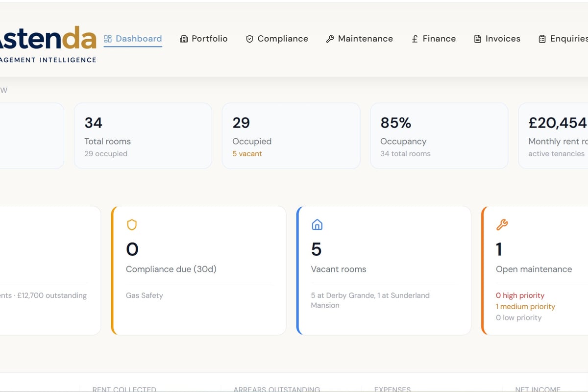Open the Compliance due (30d) card
The image size is (588, 392).
click(199, 270)
